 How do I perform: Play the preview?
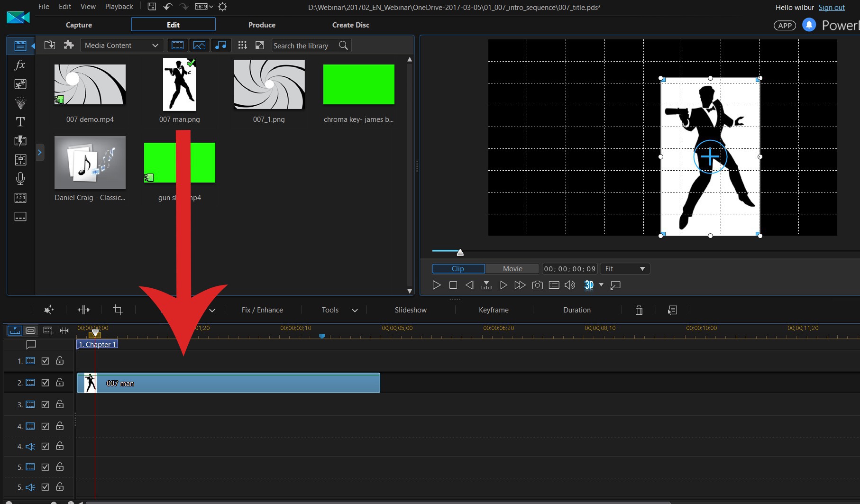pos(436,285)
